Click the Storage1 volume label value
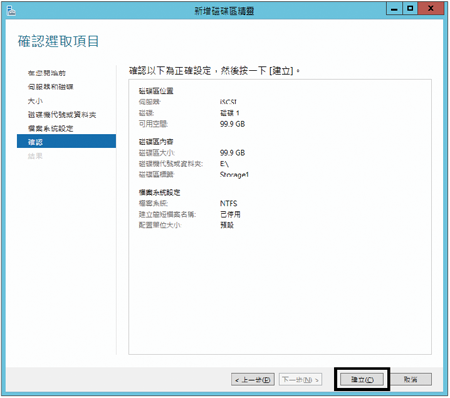This screenshot has height=398, width=450. pos(234,175)
